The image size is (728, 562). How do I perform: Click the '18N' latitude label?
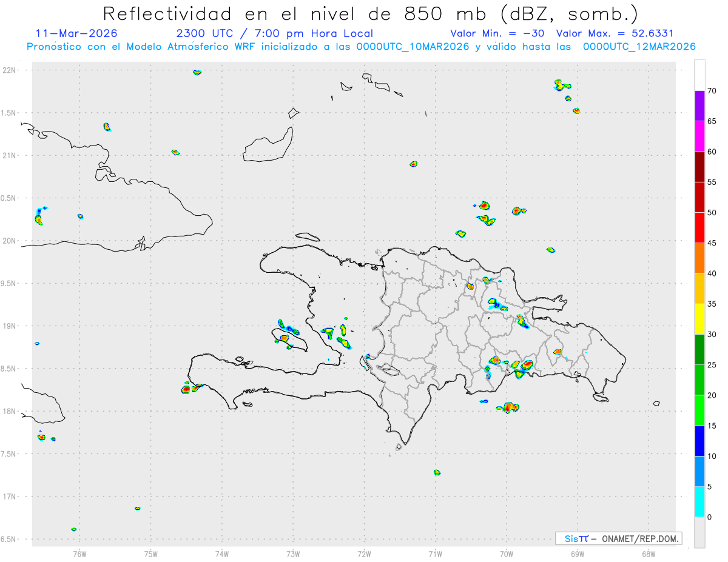click(x=10, y=411)
